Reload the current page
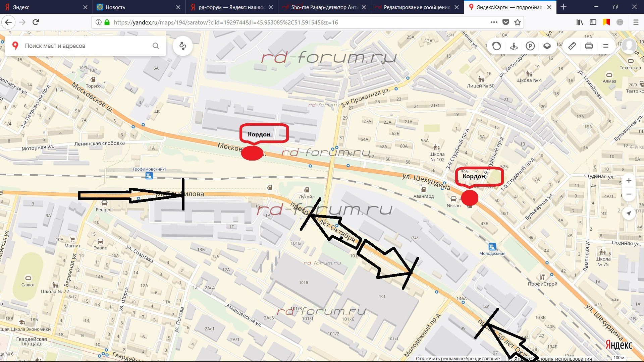644x362 pixels. tap(36, 22)
